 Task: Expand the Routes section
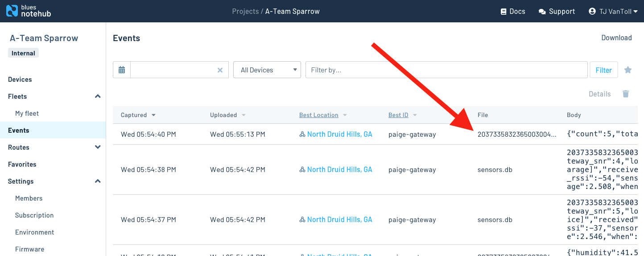tap(98, 147)
